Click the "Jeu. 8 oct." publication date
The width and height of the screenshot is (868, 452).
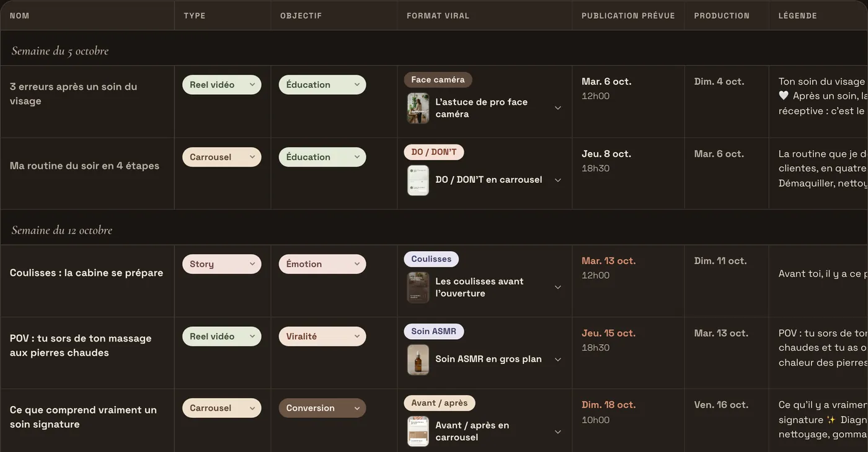click(x=606, y=154)
